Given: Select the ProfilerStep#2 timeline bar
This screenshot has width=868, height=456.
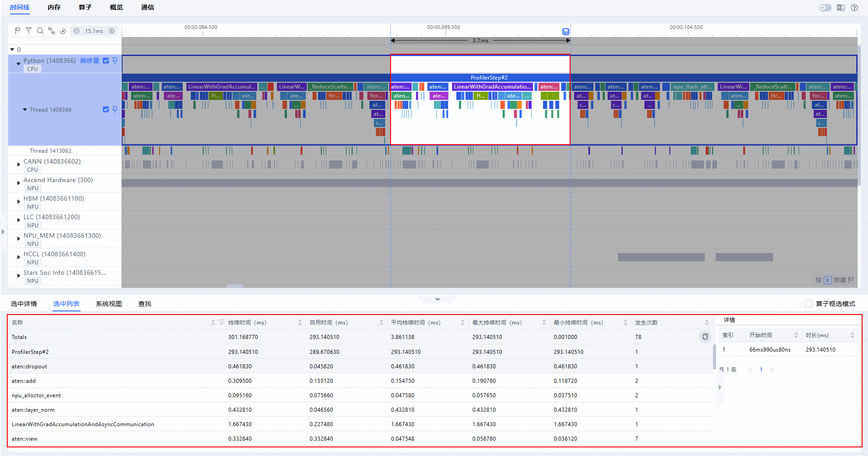Looking at the screenshot, I should coord(489,78).
